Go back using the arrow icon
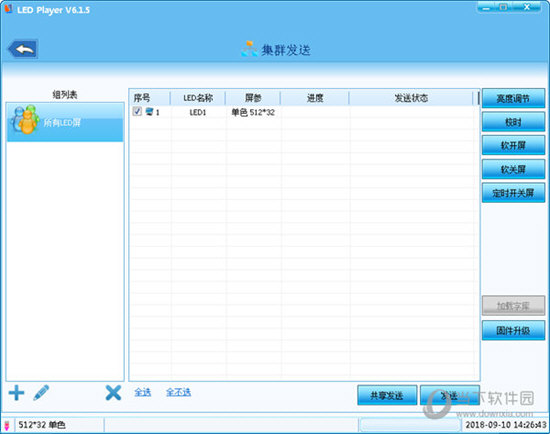Viewport: 550px width, 434px height. pyautogui.click(x=23, y=49)
